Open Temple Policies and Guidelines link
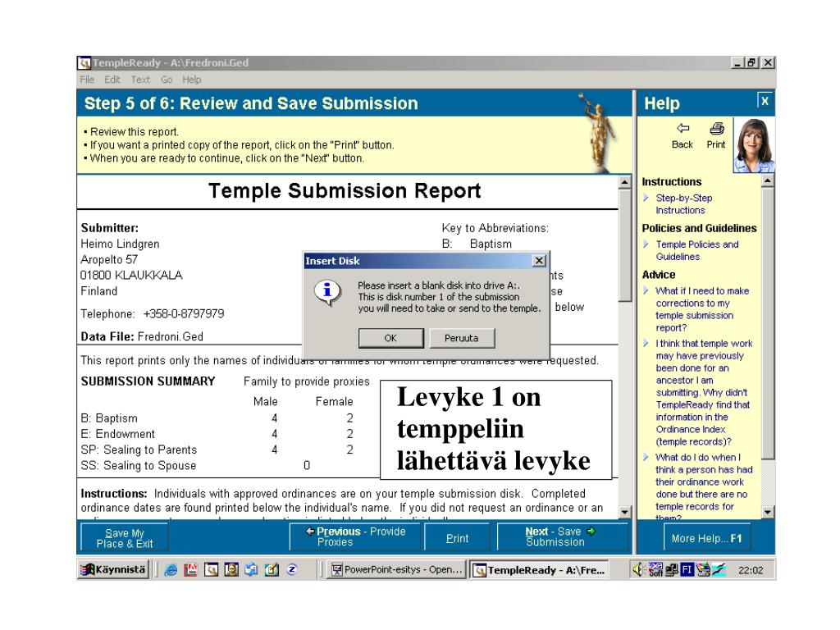 pos(697,250)
